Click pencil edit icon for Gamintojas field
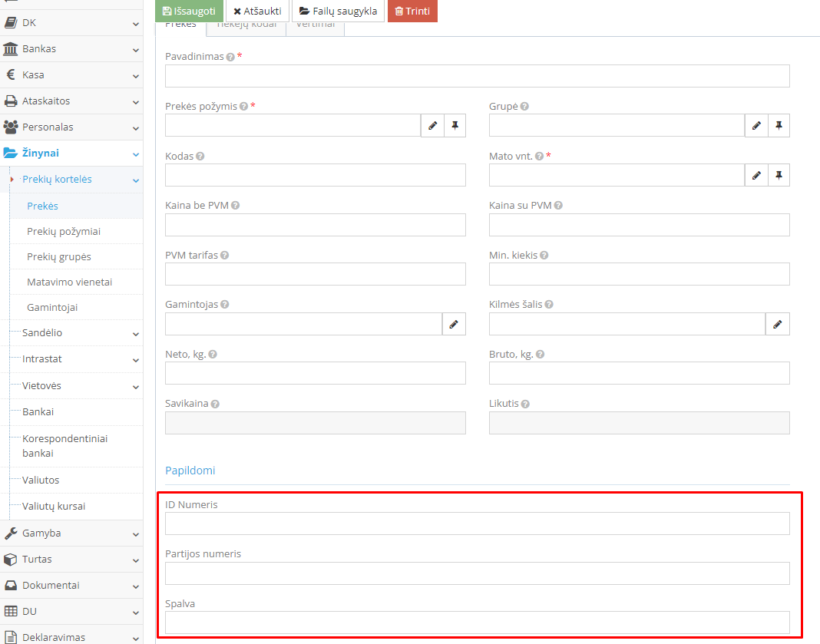 454,324
